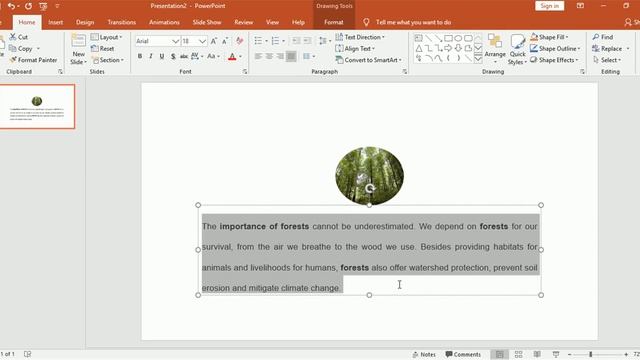Toggle Strikethrough formatting
640x360 pixels.
point(184,56)
